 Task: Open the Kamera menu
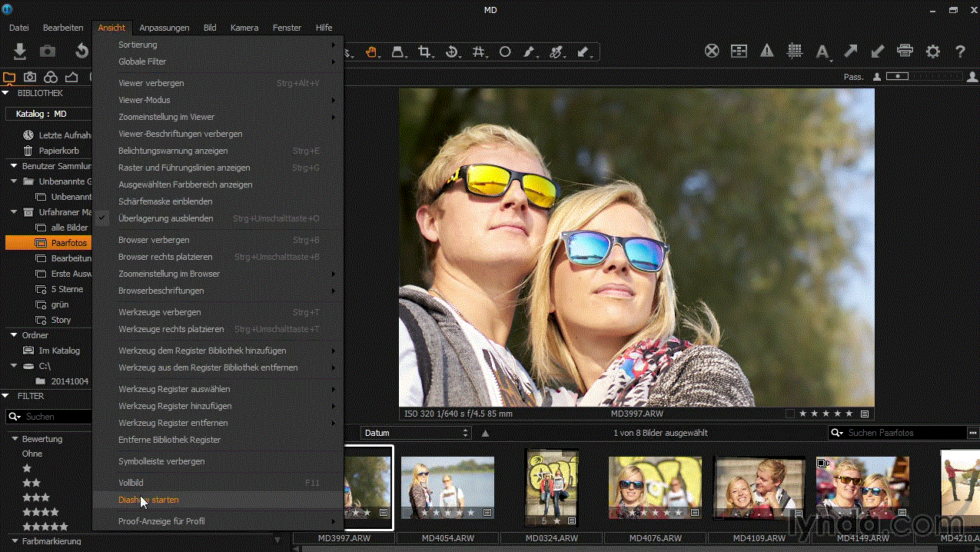[244, 28]
